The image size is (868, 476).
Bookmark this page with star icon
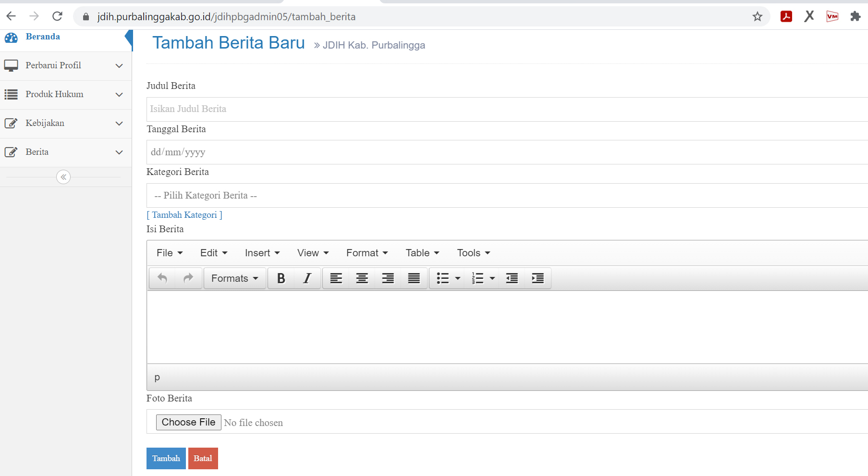[x=758, y=16]
